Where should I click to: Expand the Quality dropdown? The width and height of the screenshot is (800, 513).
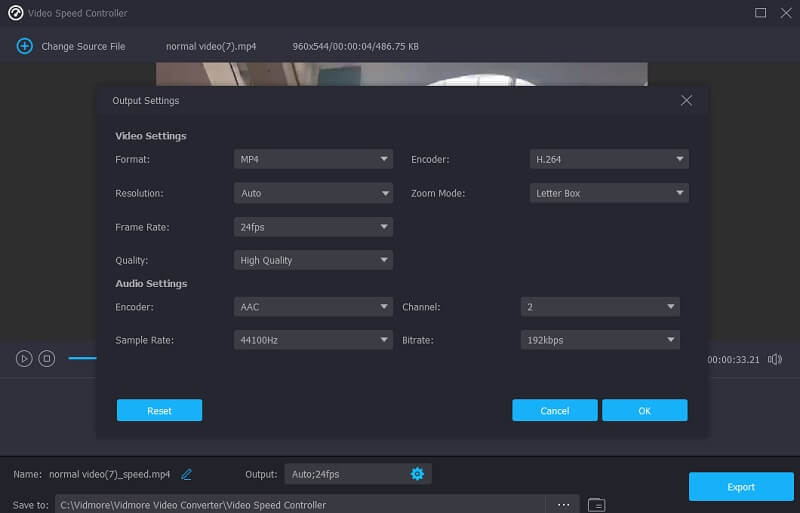tap(313, 260)
